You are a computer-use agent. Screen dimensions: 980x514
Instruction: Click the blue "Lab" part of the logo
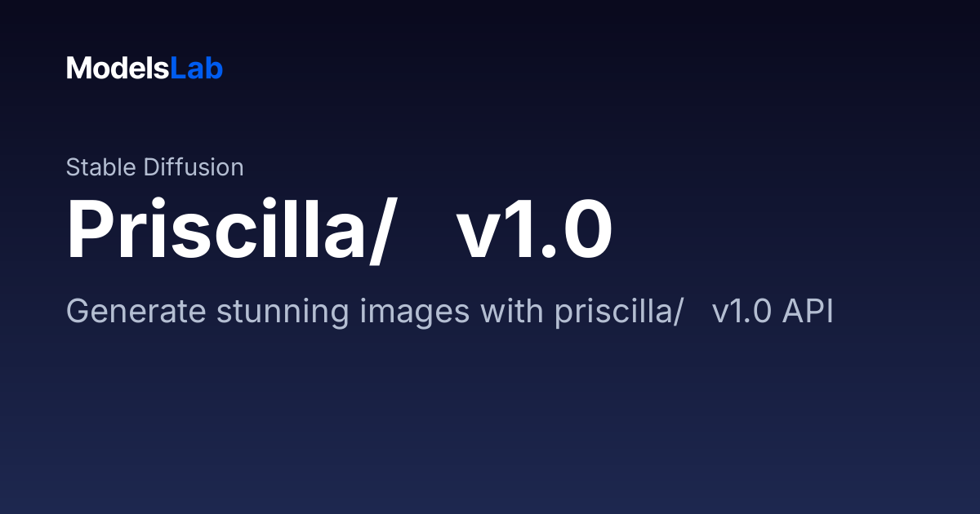coord(197,69)
